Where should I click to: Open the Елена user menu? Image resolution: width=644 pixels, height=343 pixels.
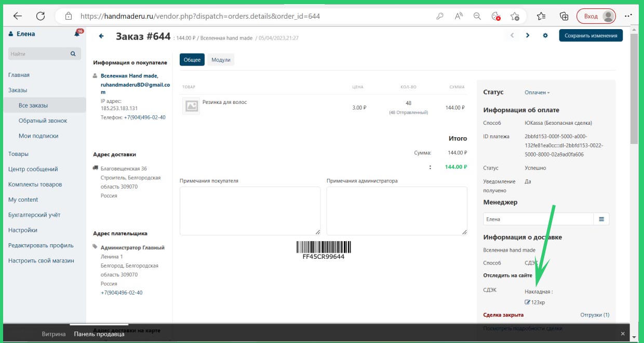[22, 34]
